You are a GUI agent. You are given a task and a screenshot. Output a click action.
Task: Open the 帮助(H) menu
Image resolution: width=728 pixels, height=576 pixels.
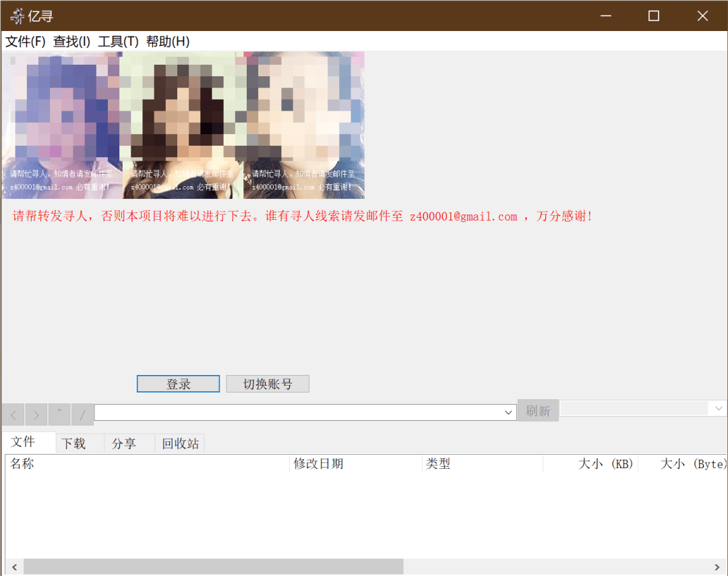click(168, 41)
